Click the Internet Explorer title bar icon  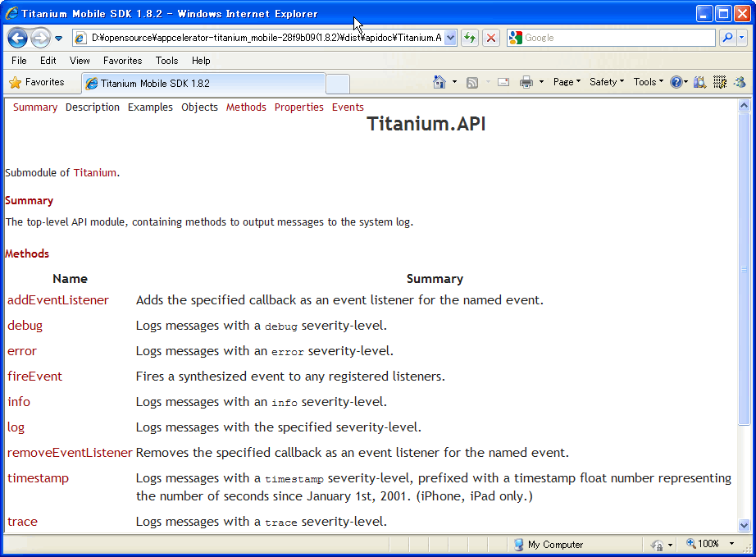(11, 13)
